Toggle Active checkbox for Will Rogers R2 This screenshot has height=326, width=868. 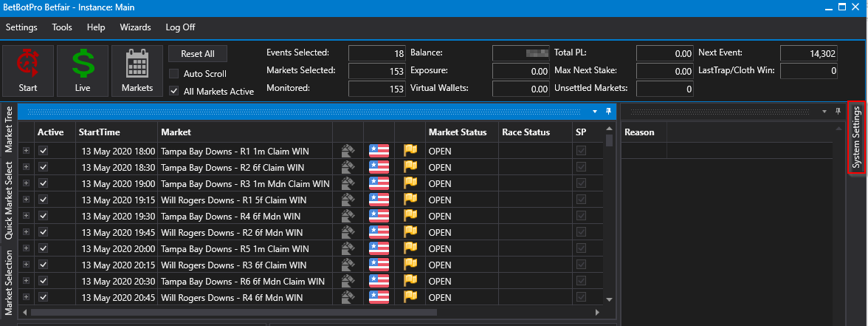(x=44, y=232)
